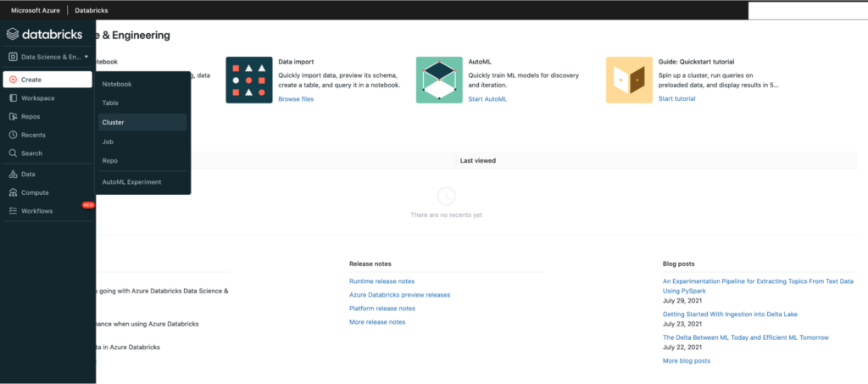
Task: Open Repos from the sidebar icon
Action: [13, 116]
